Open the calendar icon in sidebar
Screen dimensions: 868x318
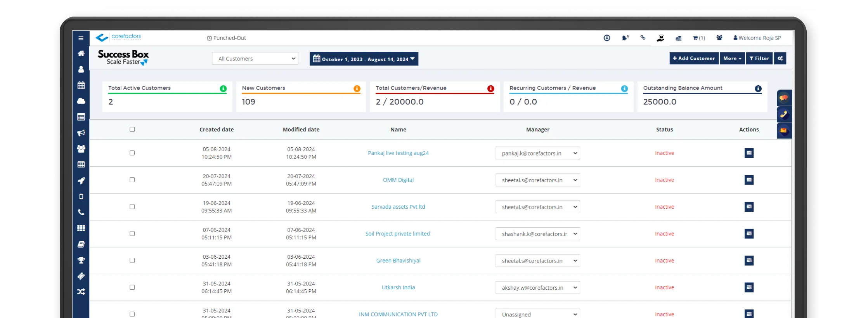pyautogui.click(x=81, y=85)
